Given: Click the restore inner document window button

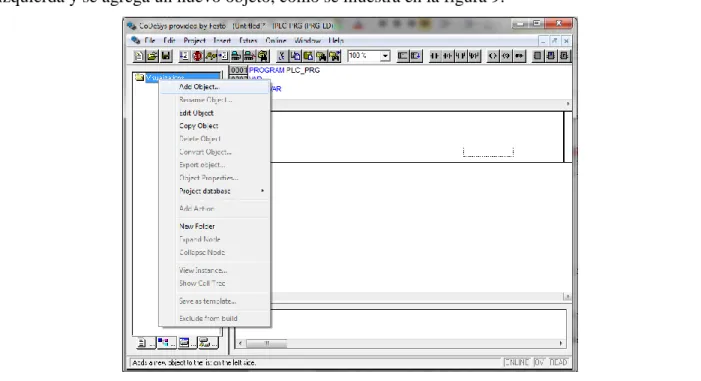Looking at the screenshot, I should (x=554, y=41).
